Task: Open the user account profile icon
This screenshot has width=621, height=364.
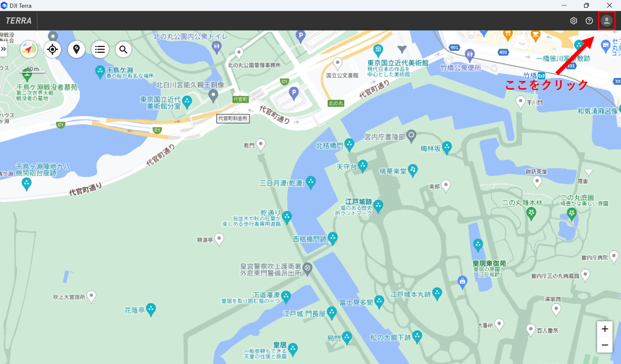Action: click(607, 21)
